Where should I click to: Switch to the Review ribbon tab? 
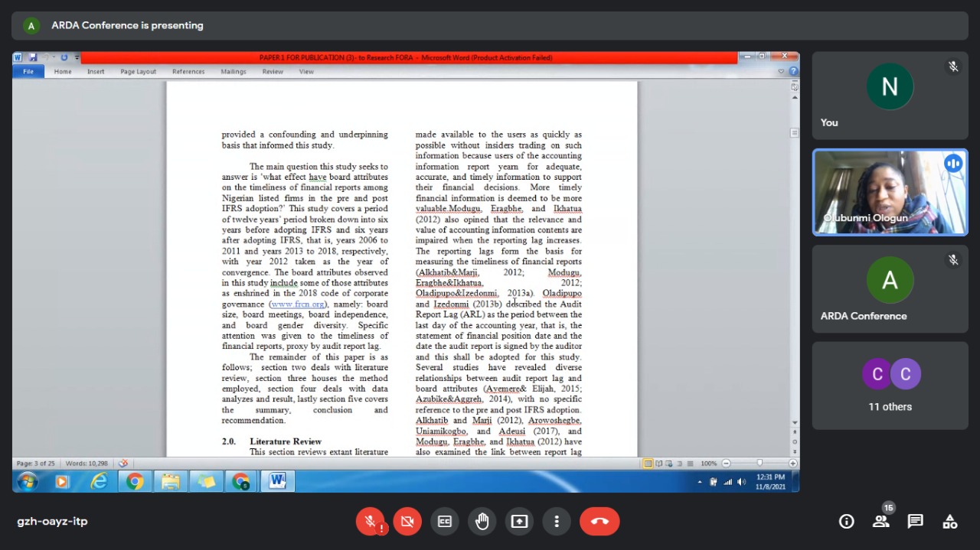pyautogui.click(x=273, y=72)
